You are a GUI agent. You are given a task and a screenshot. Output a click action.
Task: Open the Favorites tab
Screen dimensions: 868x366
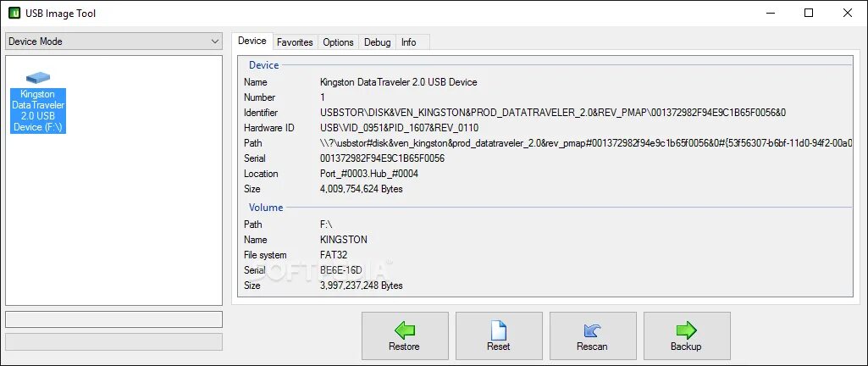295,42
